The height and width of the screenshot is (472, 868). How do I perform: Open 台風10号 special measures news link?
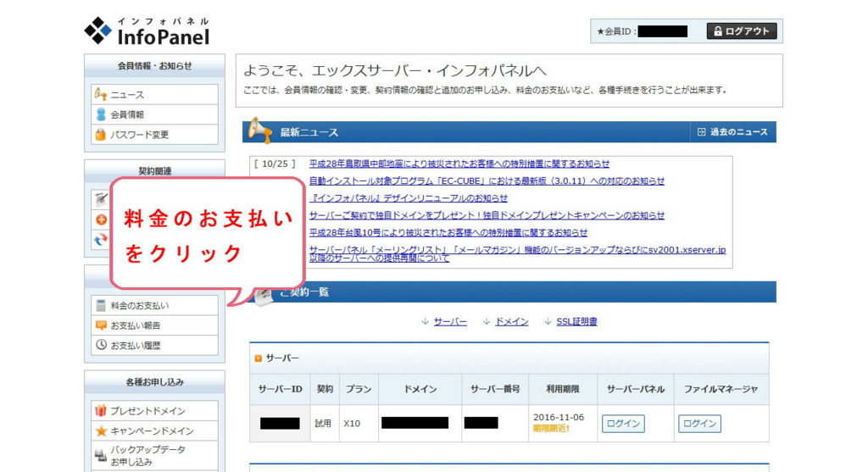(448, 232)
